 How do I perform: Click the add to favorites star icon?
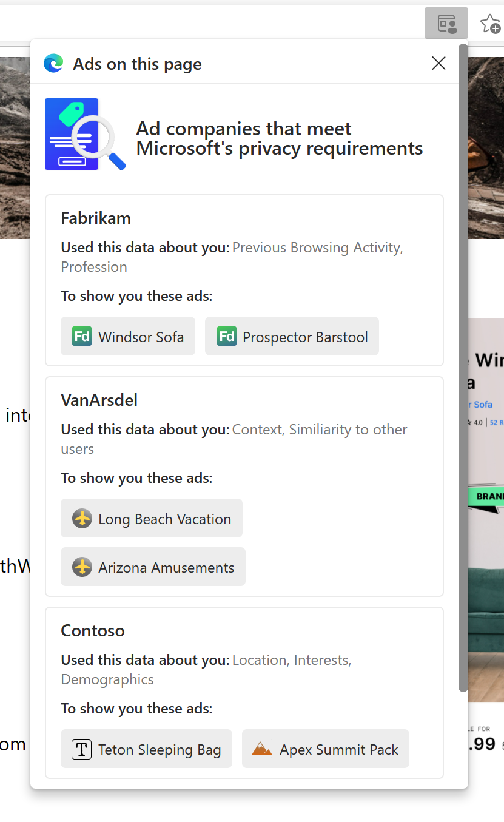tap(490, 24)
